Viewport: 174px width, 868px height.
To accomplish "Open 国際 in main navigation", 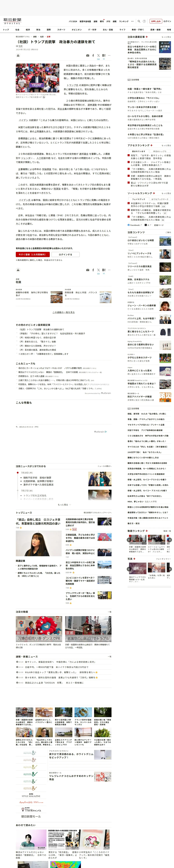I will (x=49, y=30).
